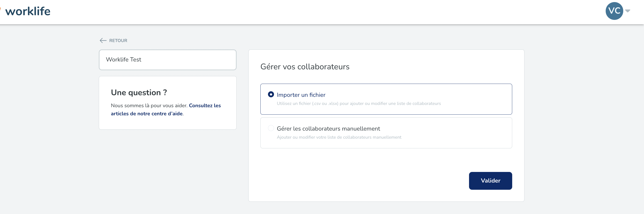
Task: Click the back arrow icon
Action: [103, 40]
